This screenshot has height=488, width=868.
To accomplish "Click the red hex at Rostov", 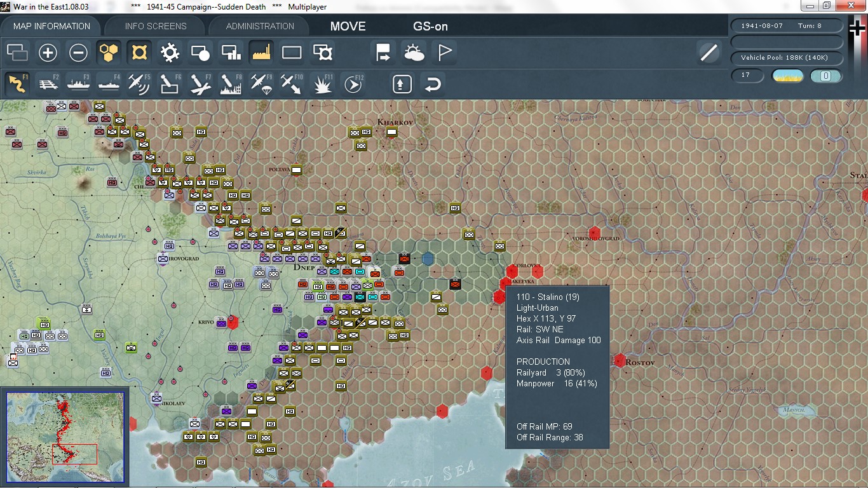I will (x=620, y=361).
